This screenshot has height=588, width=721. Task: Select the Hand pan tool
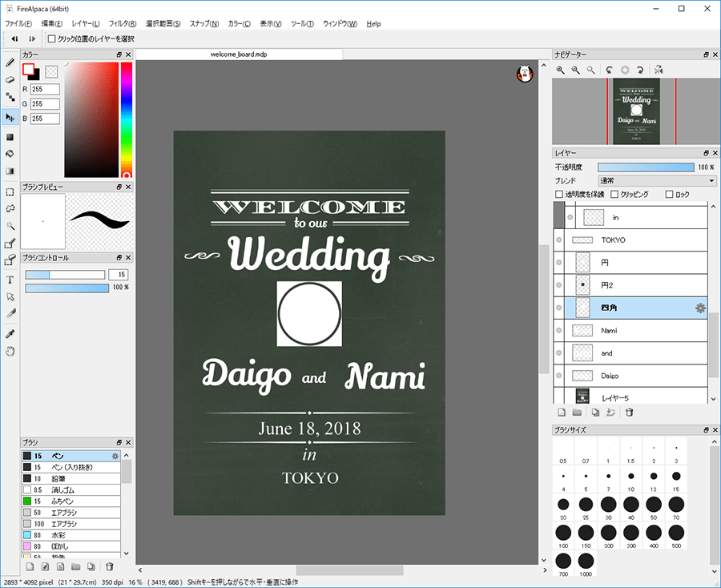click(x=10, y=351)
